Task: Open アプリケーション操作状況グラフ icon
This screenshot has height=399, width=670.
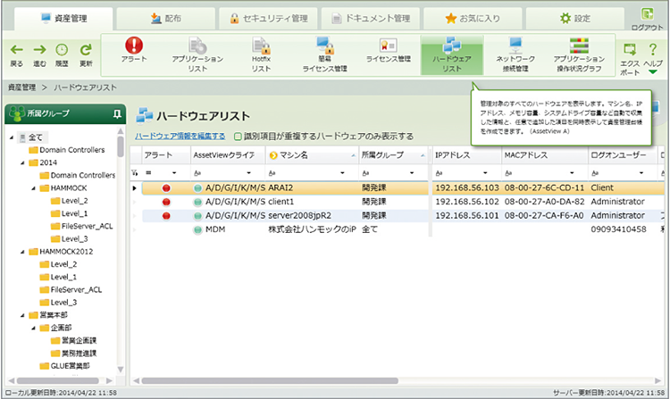Action: 579,45
